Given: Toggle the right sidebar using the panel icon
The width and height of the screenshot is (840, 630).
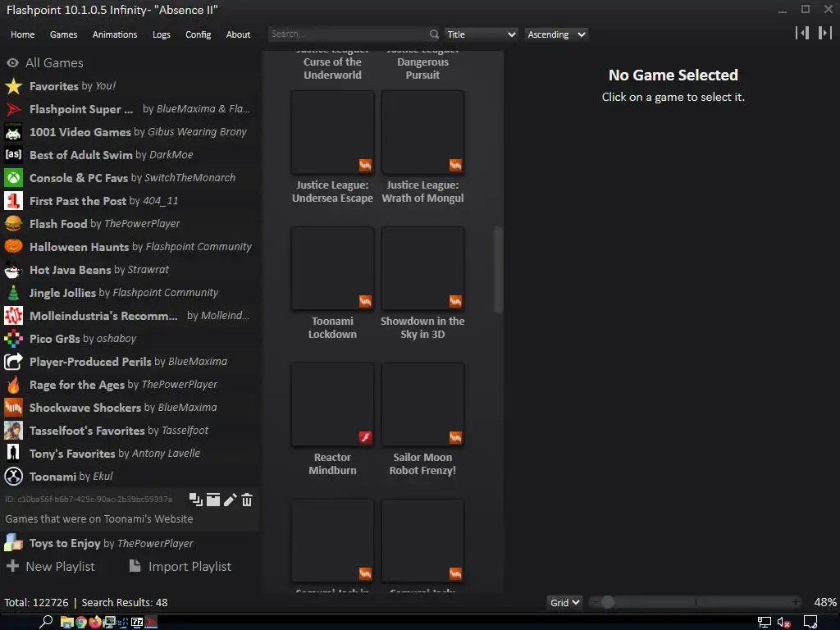Looking at the screenshot, I should (x=825, y=33).
